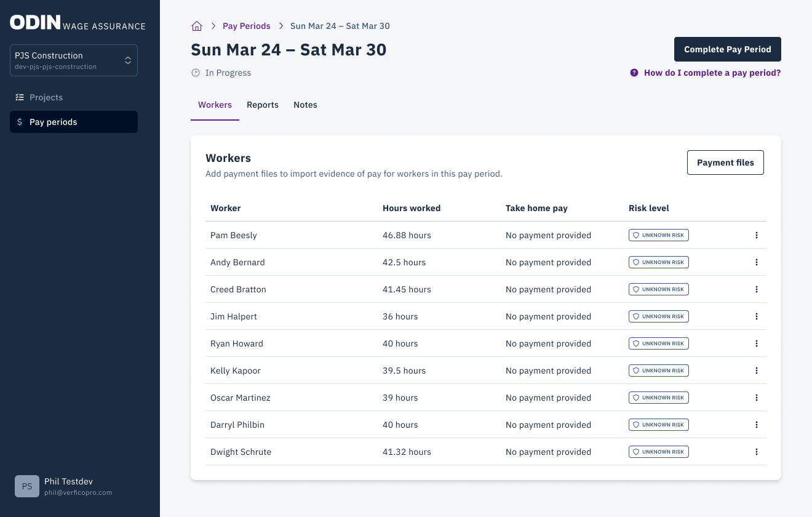This screenshot has width=812, height=517.
Task: Open the PS user avatar icon
Action: [26, 486]
